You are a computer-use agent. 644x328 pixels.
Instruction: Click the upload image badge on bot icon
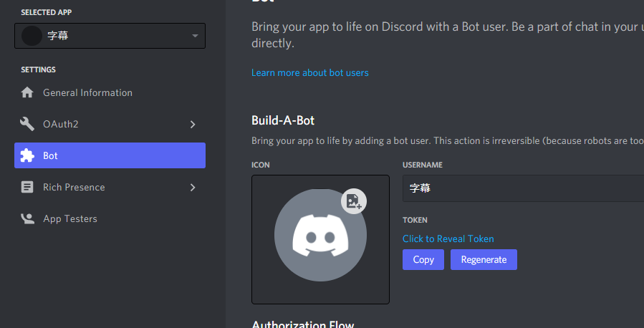pyautogui.click(x=354, y=201)
